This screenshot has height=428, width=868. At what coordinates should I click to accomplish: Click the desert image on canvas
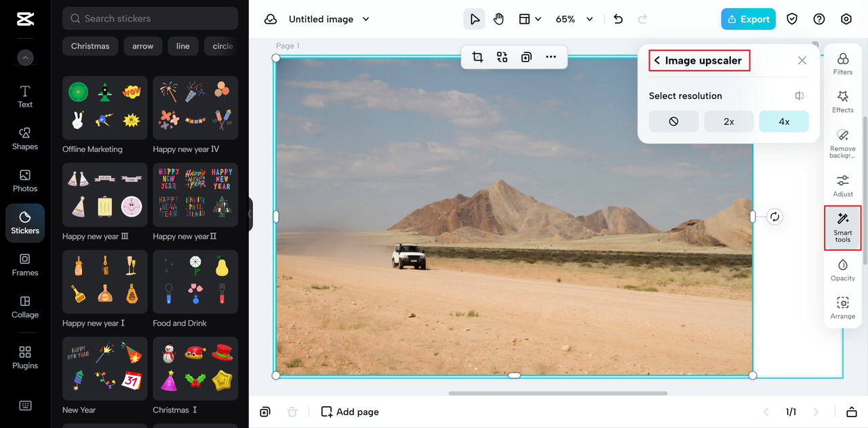point(514,216)
